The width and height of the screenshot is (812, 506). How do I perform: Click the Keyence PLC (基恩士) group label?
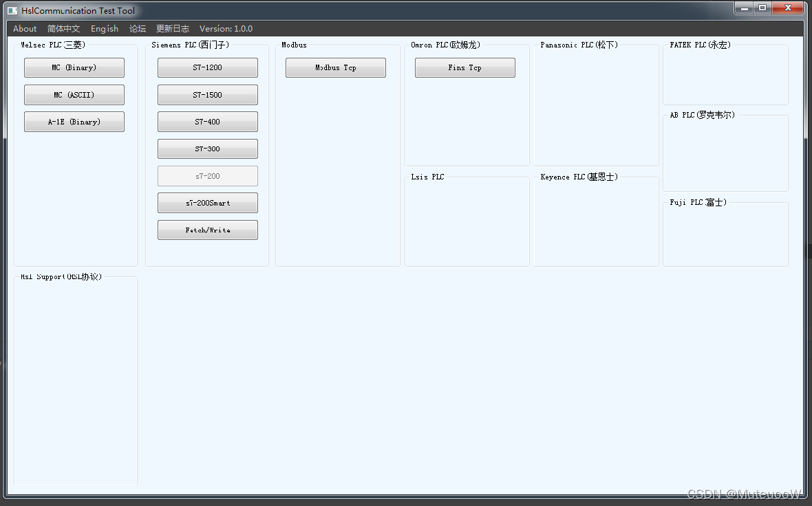click(579, 177)
